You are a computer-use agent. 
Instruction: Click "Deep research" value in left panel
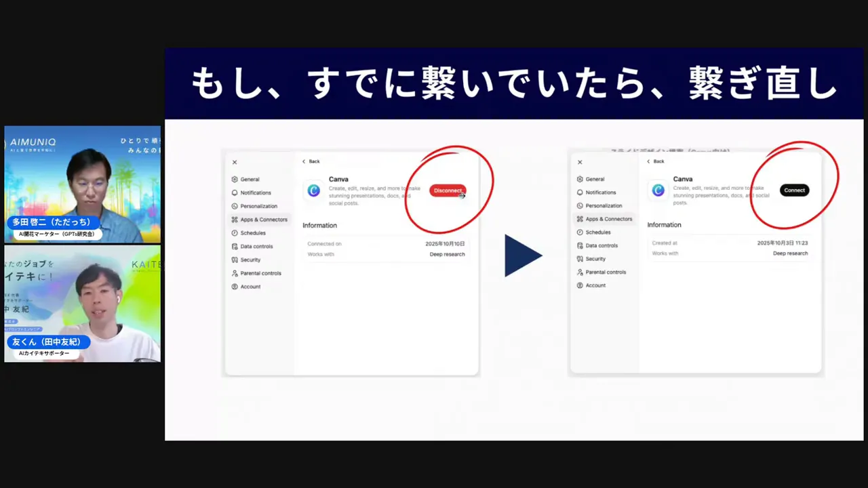[448, 254]
